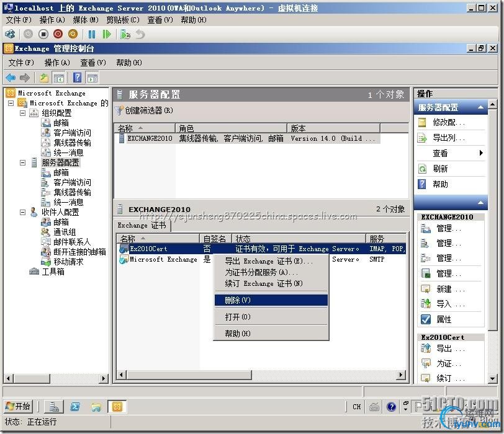Select 客户端访问 under 组织配置
504x434 pixels.
tap(72, 133)
